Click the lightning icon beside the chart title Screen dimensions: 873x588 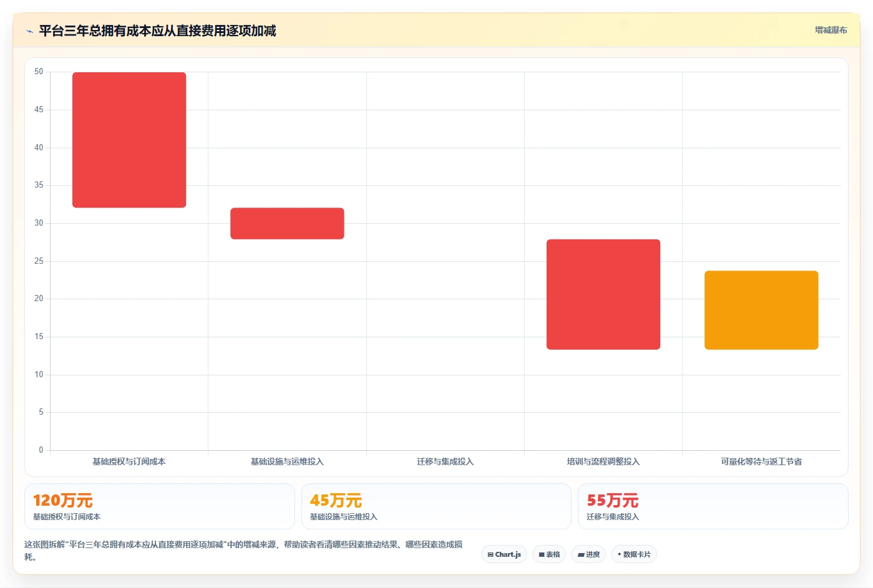point(29,31)
